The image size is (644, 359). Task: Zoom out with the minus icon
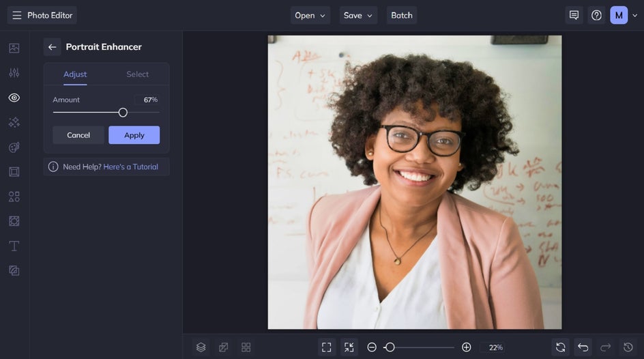tap(372, 347)
